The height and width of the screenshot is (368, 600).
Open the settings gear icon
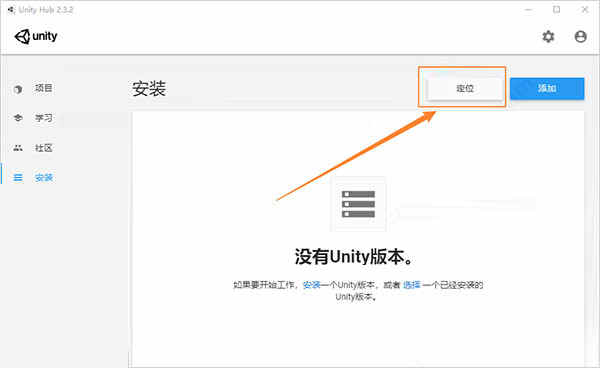tap(548, 37)
